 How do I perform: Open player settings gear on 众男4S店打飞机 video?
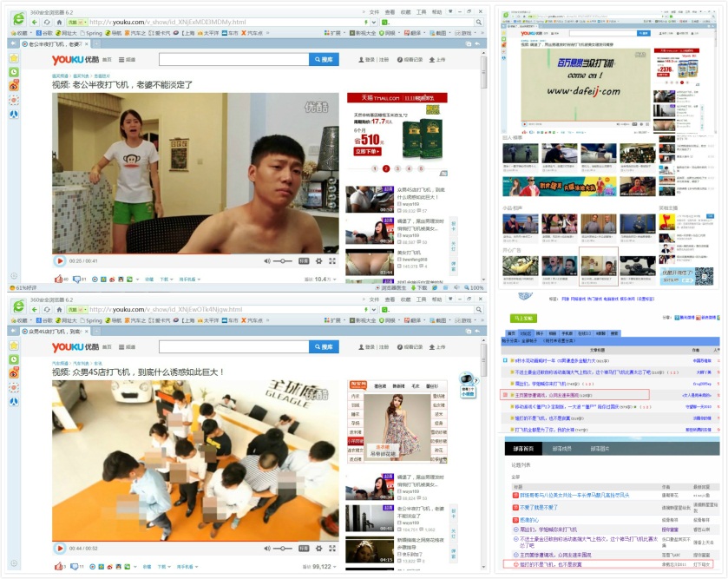(319, 549)
